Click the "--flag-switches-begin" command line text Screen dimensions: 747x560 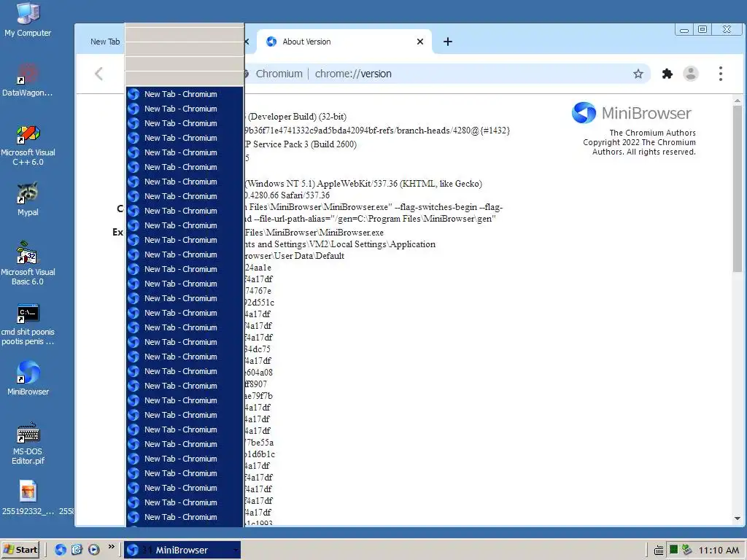click(x=436, y=207)
